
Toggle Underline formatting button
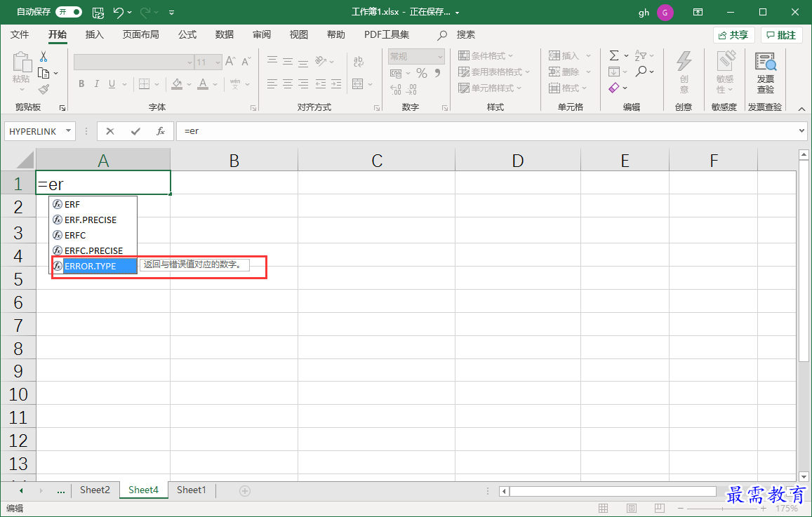[x=112, y=84]
